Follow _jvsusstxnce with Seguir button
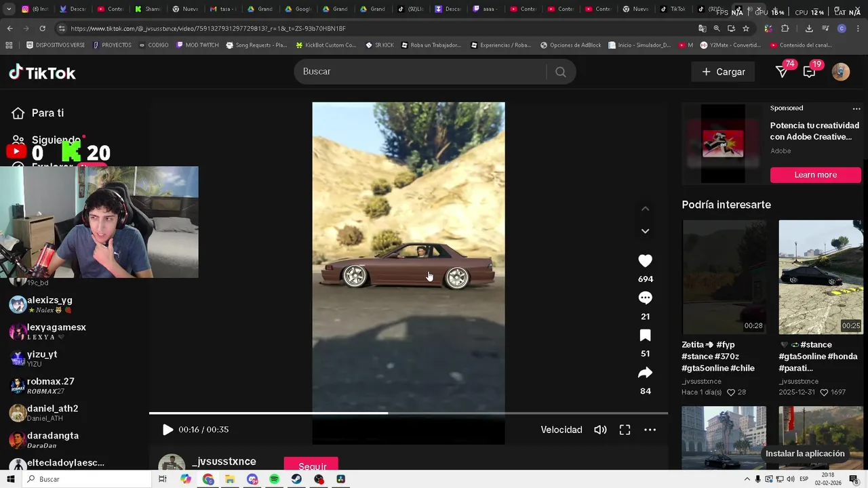This screenshot has height=488, width=868. pos(311,465)
